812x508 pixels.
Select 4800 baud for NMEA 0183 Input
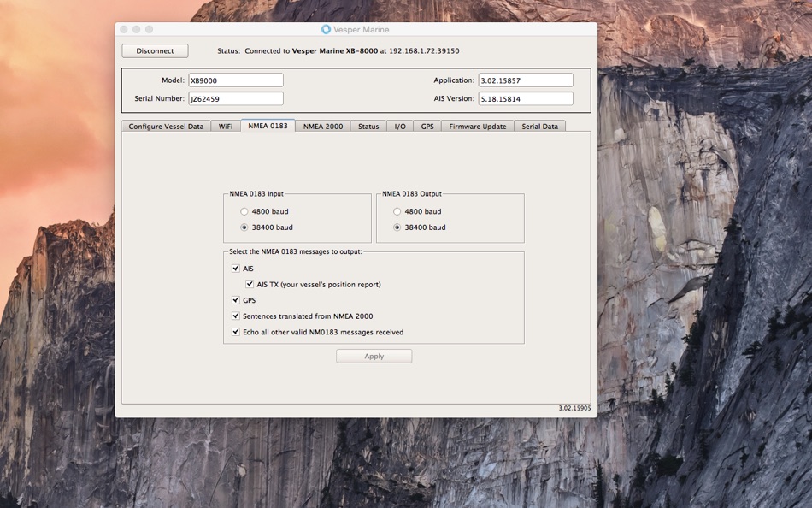244,211
